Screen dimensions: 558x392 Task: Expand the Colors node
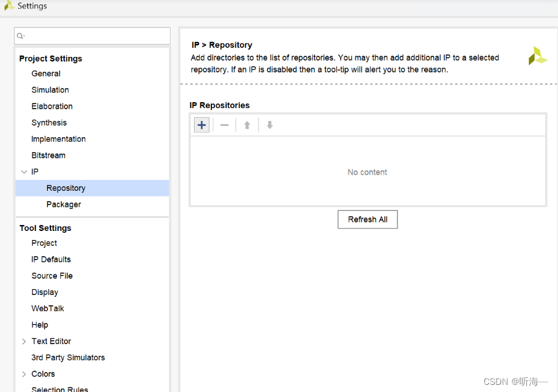pos(24,374)
